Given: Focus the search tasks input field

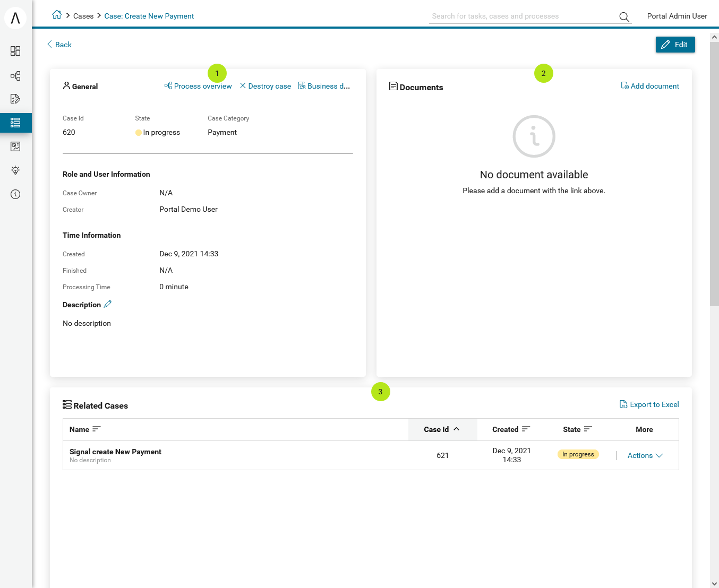Looking at the screenshot, I should click(522, 16).
